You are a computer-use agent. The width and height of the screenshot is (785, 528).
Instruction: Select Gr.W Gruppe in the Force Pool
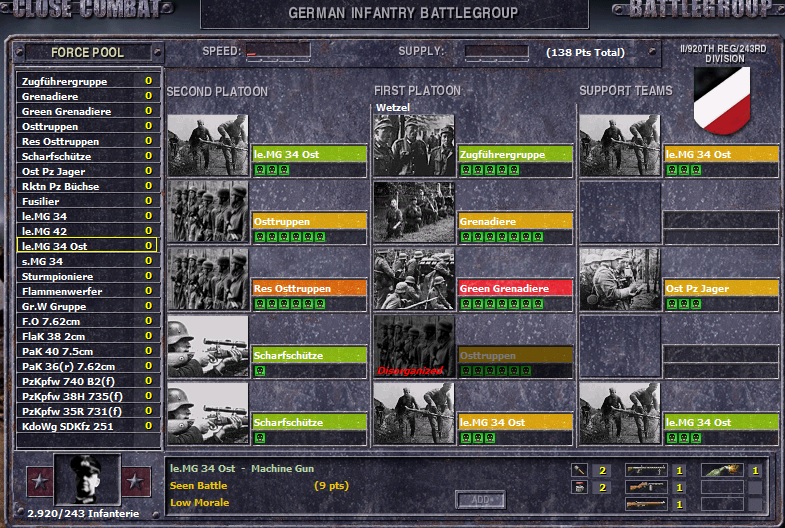(x=87, y=306)
